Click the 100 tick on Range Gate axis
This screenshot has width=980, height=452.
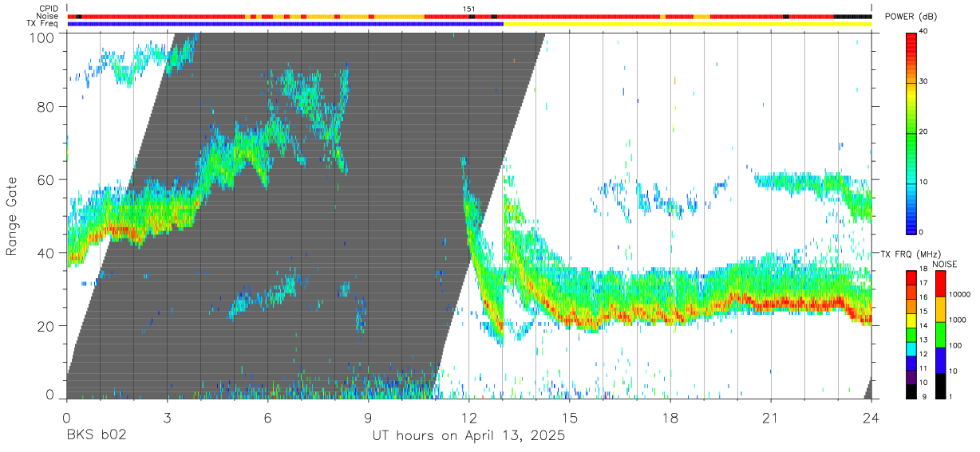[x=44, y=37]
